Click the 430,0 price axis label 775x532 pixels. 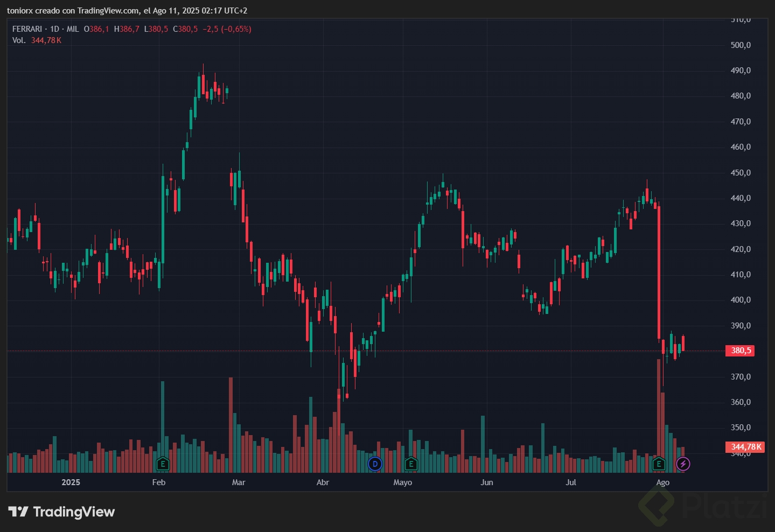pyautogui.click(x=741, y=223)
